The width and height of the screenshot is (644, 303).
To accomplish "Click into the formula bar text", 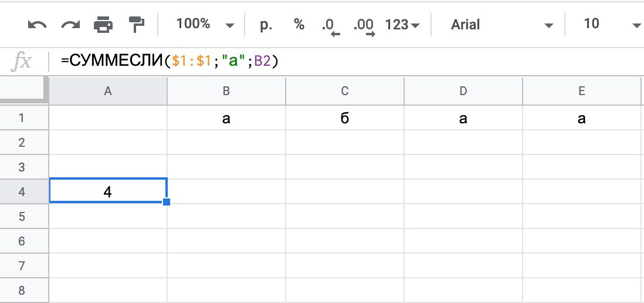I will point(170,61).
